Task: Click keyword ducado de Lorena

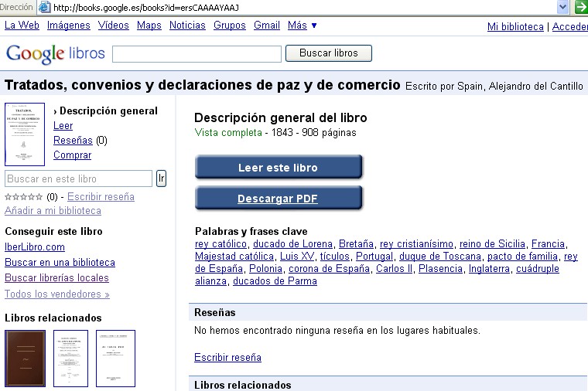Action: (293, 244)
